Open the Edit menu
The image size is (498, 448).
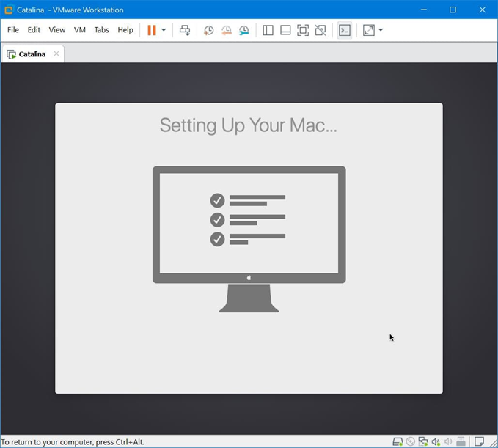pos(34,30)
